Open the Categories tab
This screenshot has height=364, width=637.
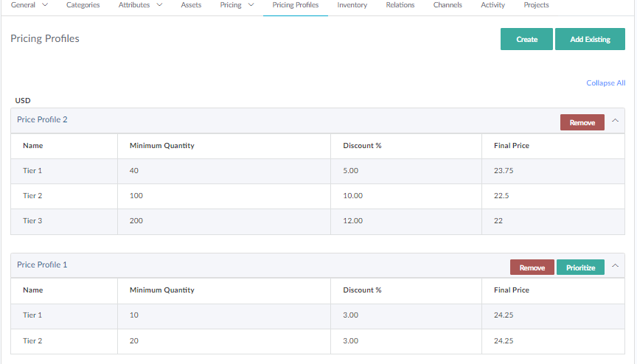(83, 5)
